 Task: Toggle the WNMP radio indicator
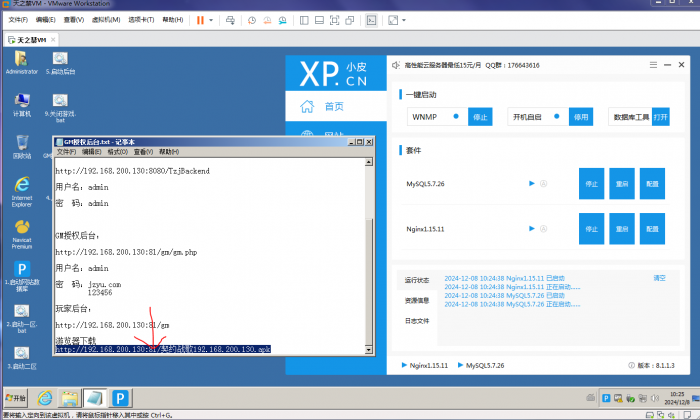click(x=455, y=116)
